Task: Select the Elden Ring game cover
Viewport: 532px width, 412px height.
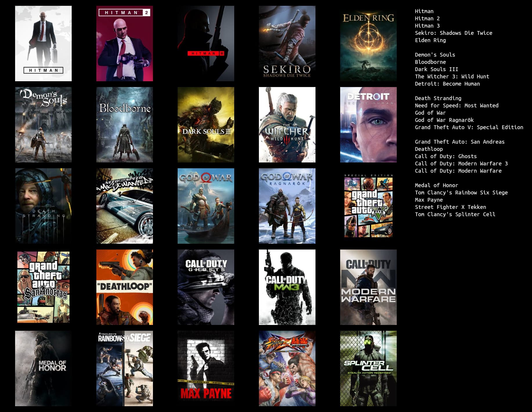Action: [x=368, y=44]
